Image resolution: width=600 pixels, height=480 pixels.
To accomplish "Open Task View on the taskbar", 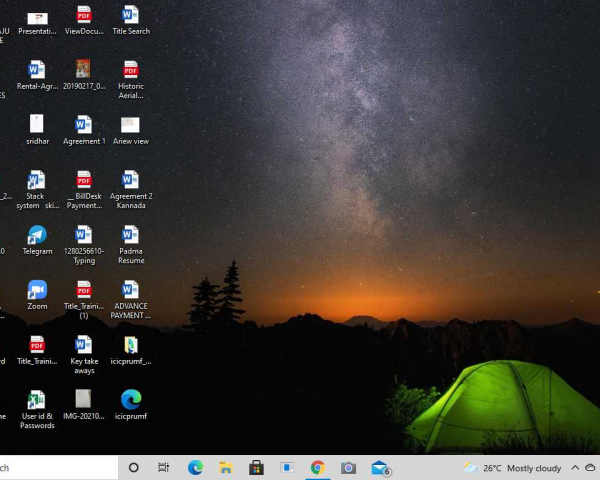I will click(x=164, y=467).
